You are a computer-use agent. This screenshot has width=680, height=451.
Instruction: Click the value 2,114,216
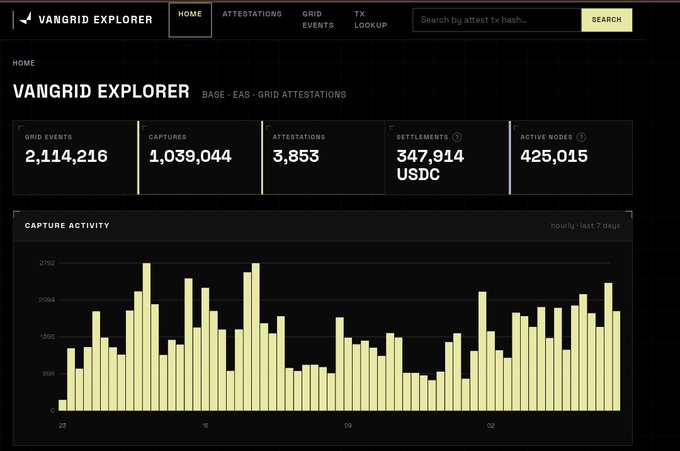[x=66, y=156]
